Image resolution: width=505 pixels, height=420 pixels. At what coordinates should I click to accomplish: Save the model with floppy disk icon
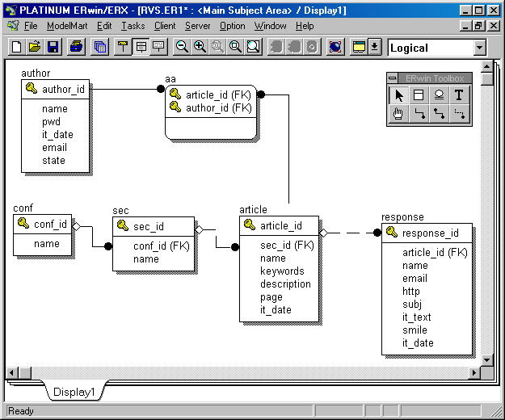pyautogui.click(x=53, y=47)
